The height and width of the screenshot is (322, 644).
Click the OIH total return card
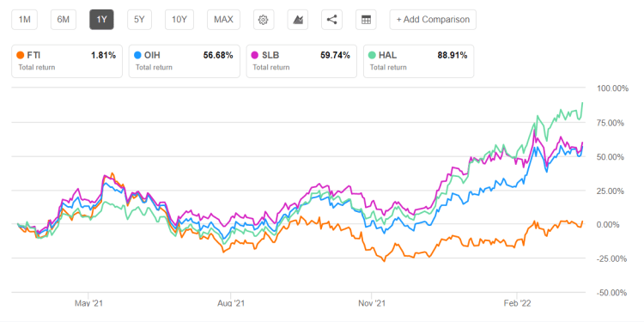click(184, 61)
